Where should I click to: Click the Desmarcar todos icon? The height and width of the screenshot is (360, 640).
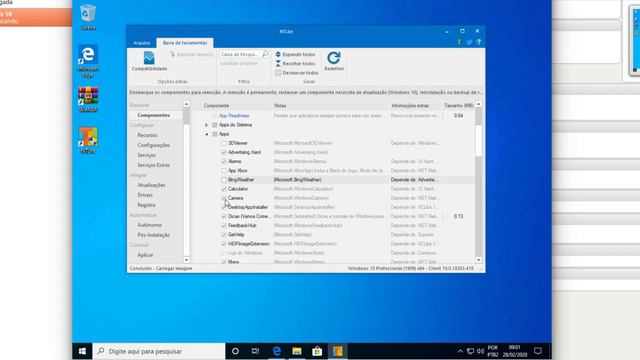pyautogui.click(x=278, y=73)
